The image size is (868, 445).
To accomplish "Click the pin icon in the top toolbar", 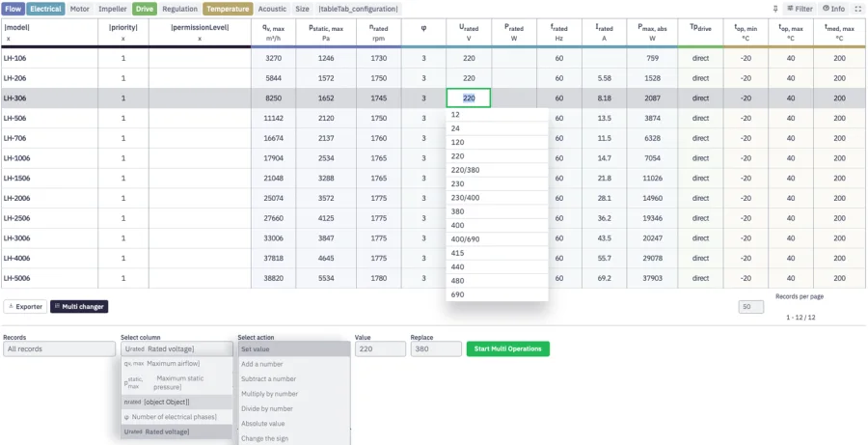I will 775,9.
